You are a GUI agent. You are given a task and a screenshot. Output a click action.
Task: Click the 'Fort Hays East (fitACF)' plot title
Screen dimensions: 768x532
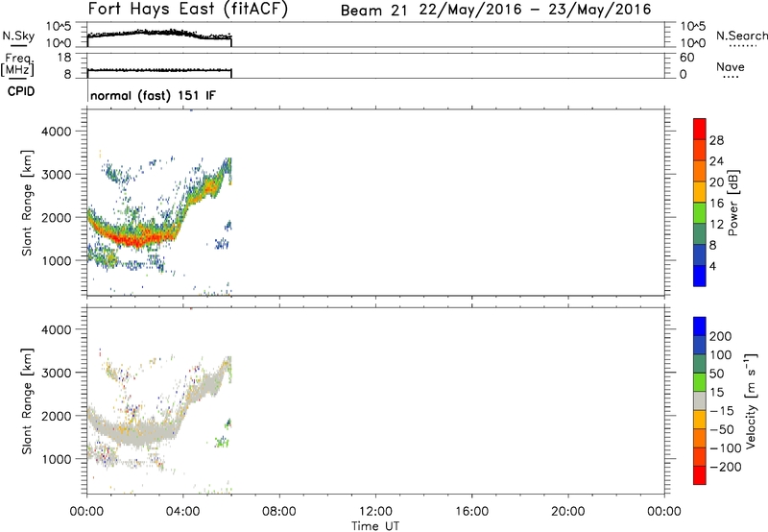tap(188, 9)
